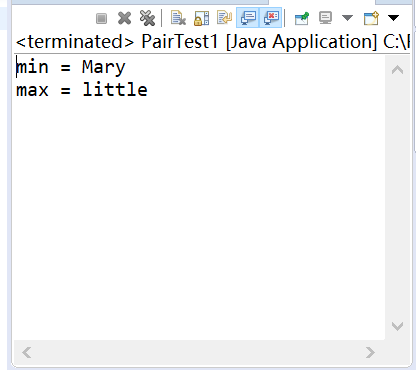Click the horizontal scrollbar right arrow

(x=370, y=352)
